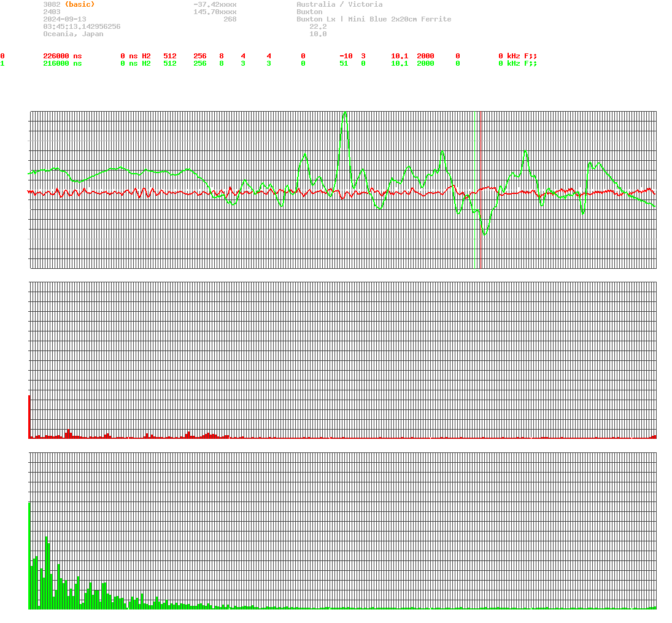
Task: Click '0 ns H2' in the green channel row
Action: 136,63
